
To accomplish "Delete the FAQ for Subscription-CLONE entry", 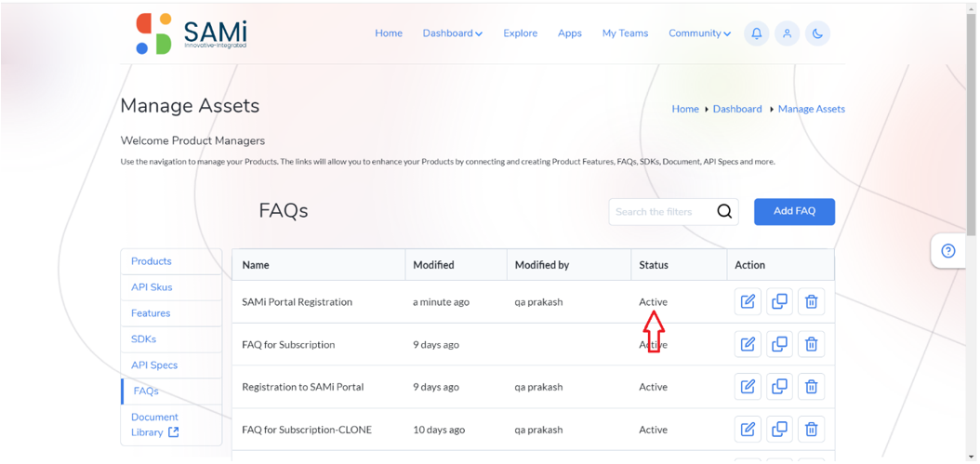I will (812, 429).
